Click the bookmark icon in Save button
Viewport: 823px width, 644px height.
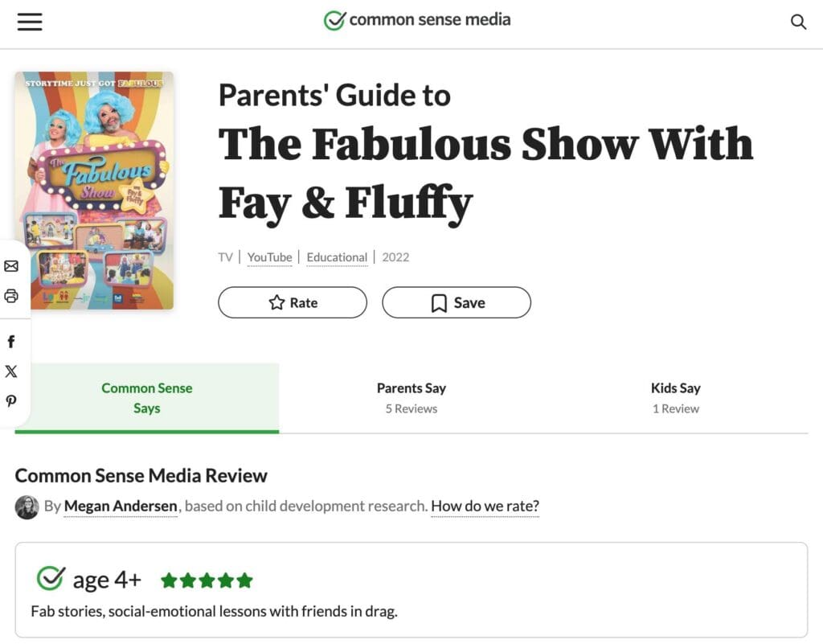pos(439,303)
